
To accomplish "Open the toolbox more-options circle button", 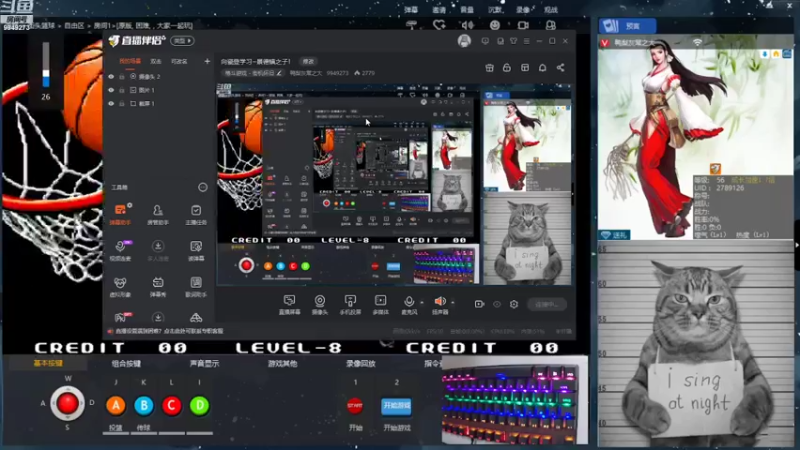I will pyautogui.click(x=203, y=187).
